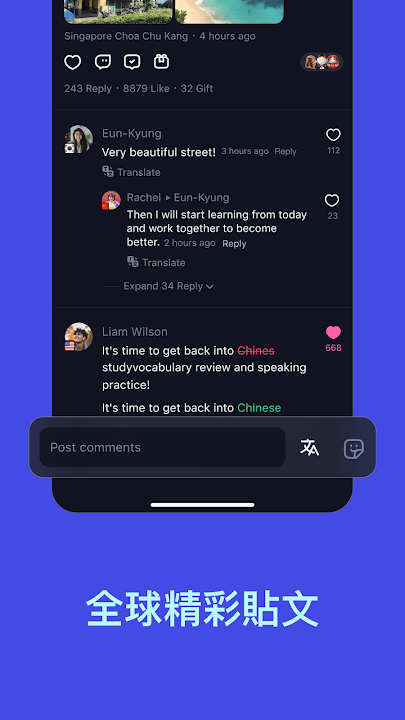Unlike Liam Wilson's comment pink heart
Screen dimensions: 405x720
click(333, 332)
